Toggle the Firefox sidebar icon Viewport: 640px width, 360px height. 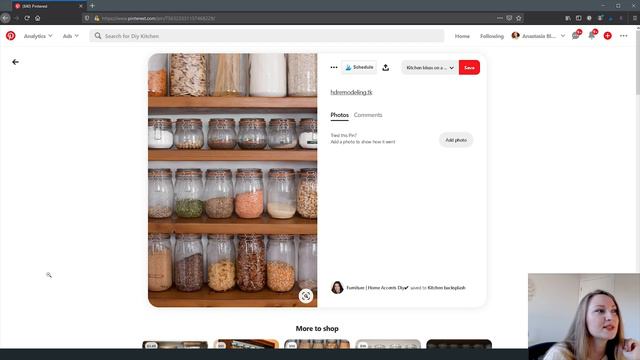coord(578,18)
